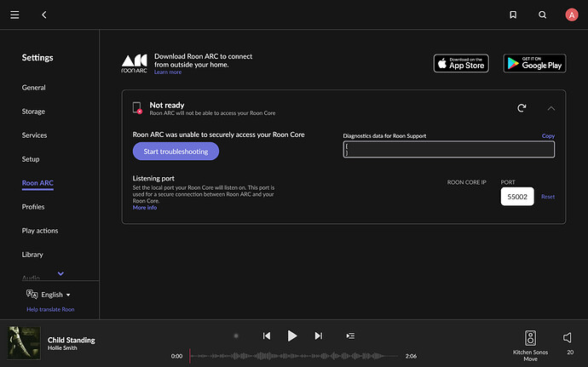
Task: Click the Child Standing album thumbnail
Action: [24, 343]
